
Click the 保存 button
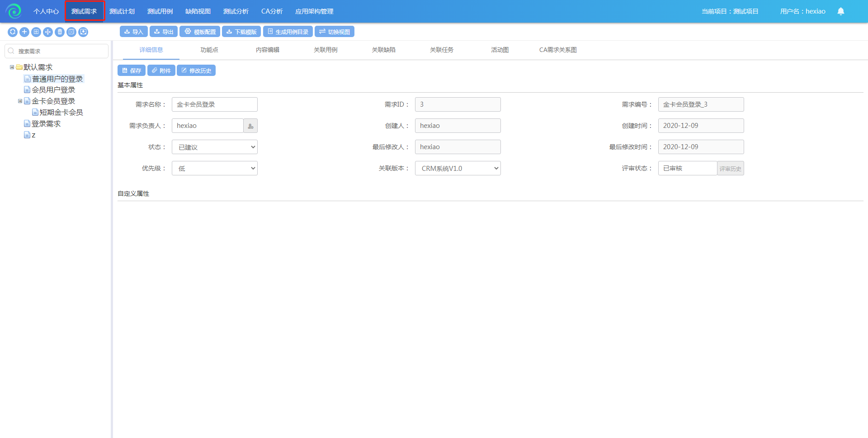(132, 71)
